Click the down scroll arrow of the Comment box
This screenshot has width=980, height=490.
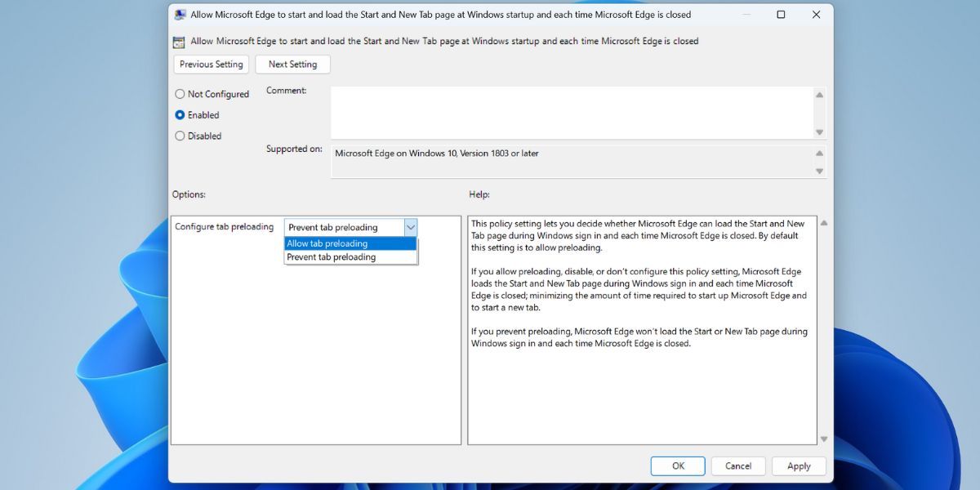pyautogui.click(x=818, y=131)
